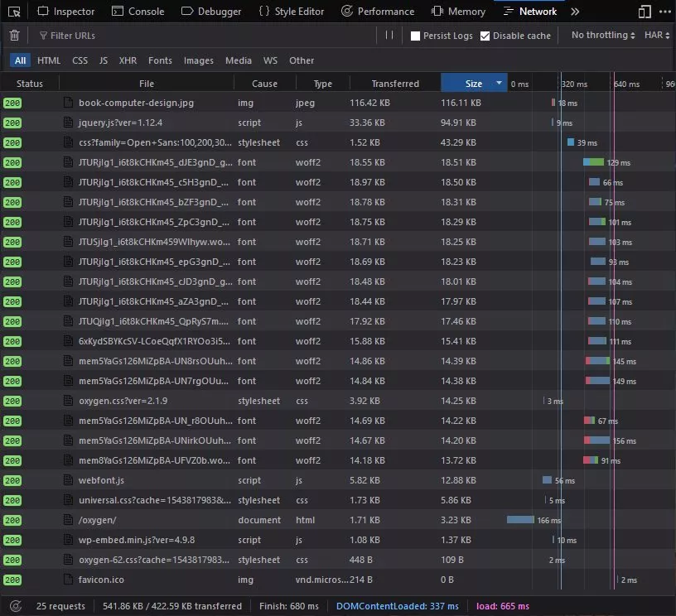Click file icon beside favicon.ico
Image resolution: width=676 pixels, height=616 pixels.
click(x=69, y=580)
